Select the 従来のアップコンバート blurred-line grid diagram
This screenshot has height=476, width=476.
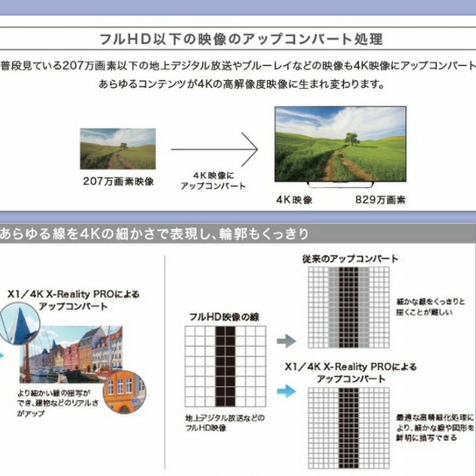(349, 307)
